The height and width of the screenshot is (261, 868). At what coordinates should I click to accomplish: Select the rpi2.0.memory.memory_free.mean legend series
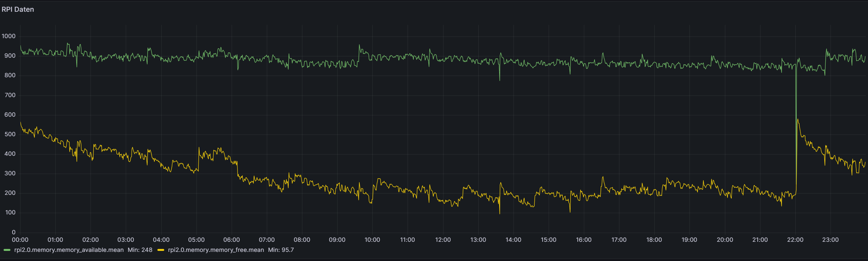(216, 250)
